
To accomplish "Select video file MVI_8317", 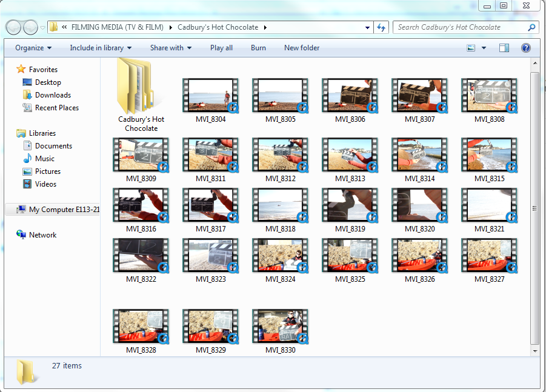I will click(210, 211).
